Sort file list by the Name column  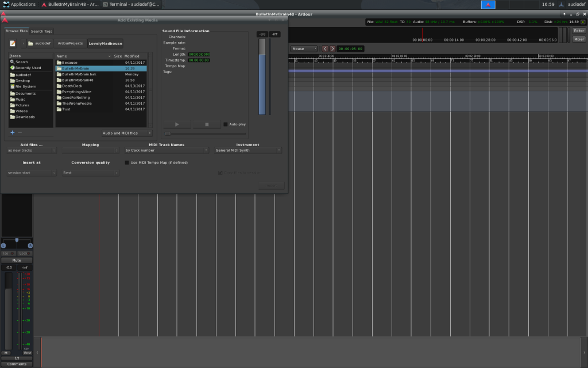tap(84, 56)
